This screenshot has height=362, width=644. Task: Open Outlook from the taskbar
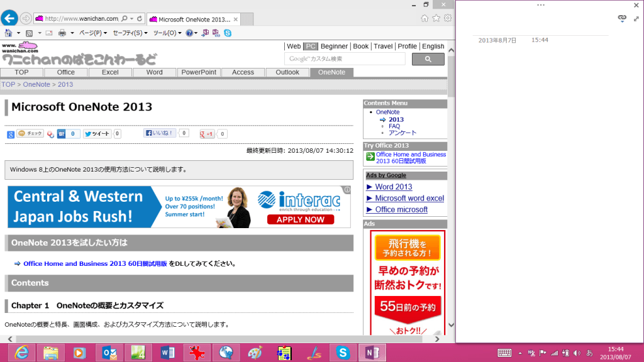click(109, 353)
